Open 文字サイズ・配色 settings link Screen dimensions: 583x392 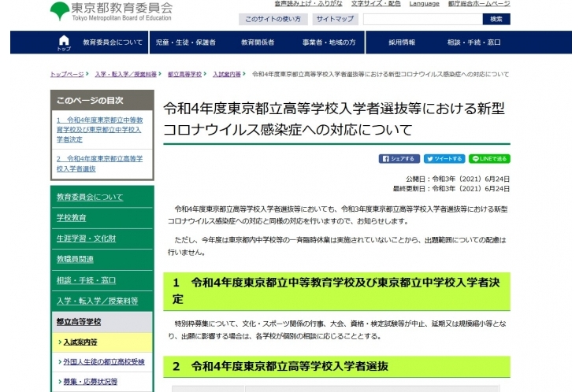tap(376, 4)
